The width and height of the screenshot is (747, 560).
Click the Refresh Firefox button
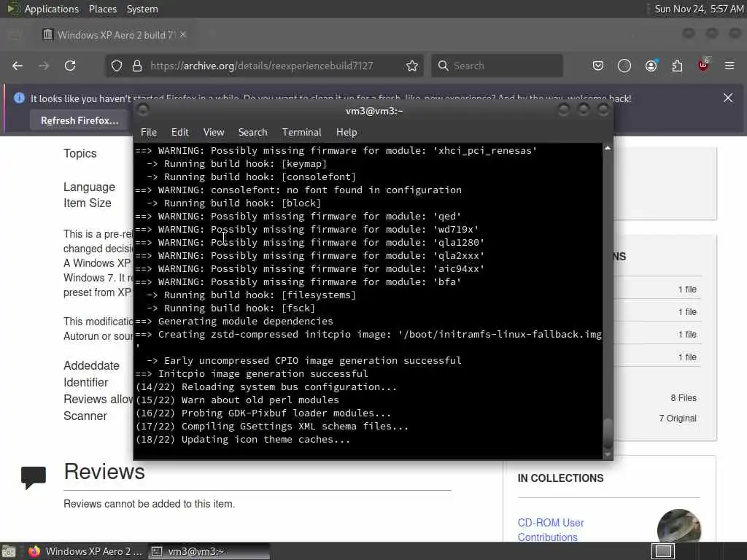(x=80, y=120)
